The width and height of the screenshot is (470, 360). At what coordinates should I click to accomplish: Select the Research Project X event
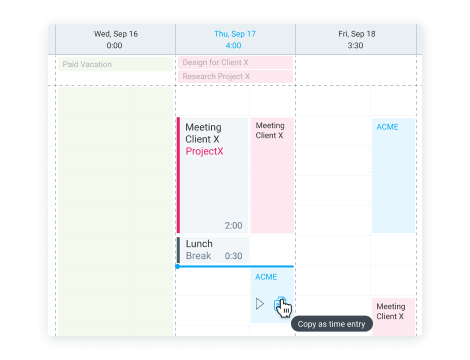[235, 76]
